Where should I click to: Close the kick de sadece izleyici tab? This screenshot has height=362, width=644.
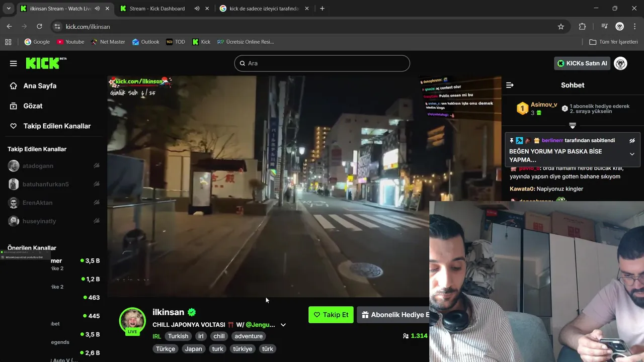click(x=307, y=9)
